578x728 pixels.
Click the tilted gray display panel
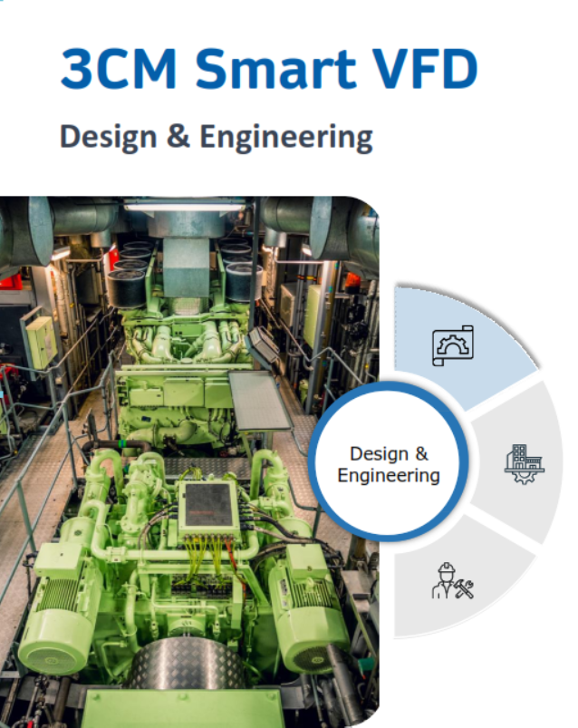(258, 400)
